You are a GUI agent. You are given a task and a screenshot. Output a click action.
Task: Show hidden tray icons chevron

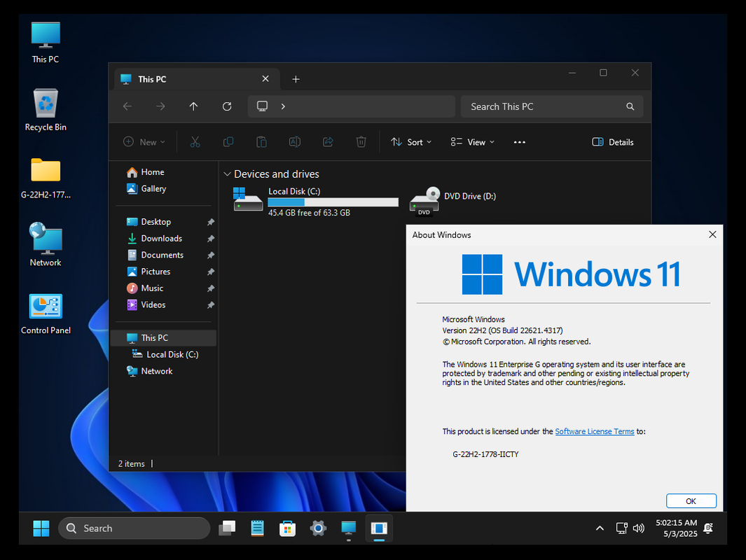point(600,528)
